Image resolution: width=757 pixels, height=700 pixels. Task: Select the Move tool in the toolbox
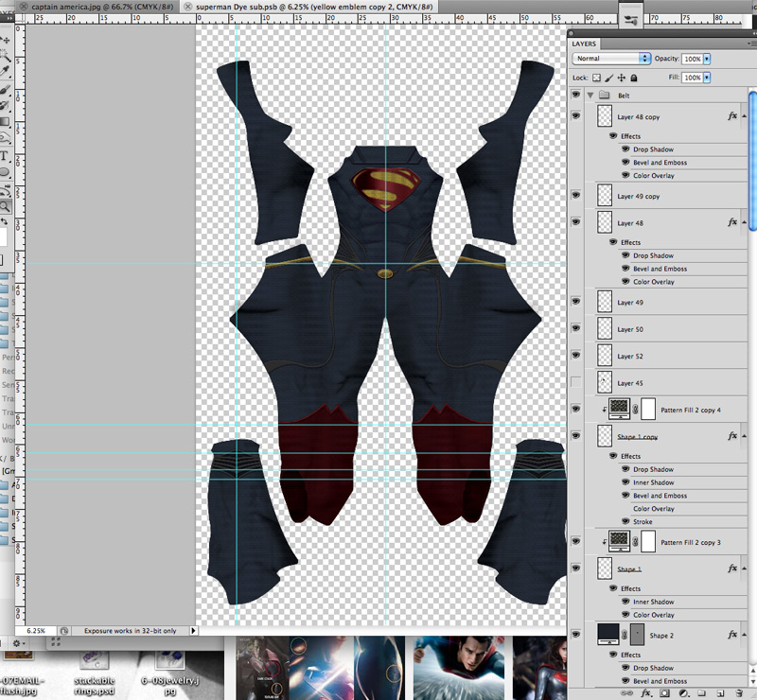tap(5, 40)
